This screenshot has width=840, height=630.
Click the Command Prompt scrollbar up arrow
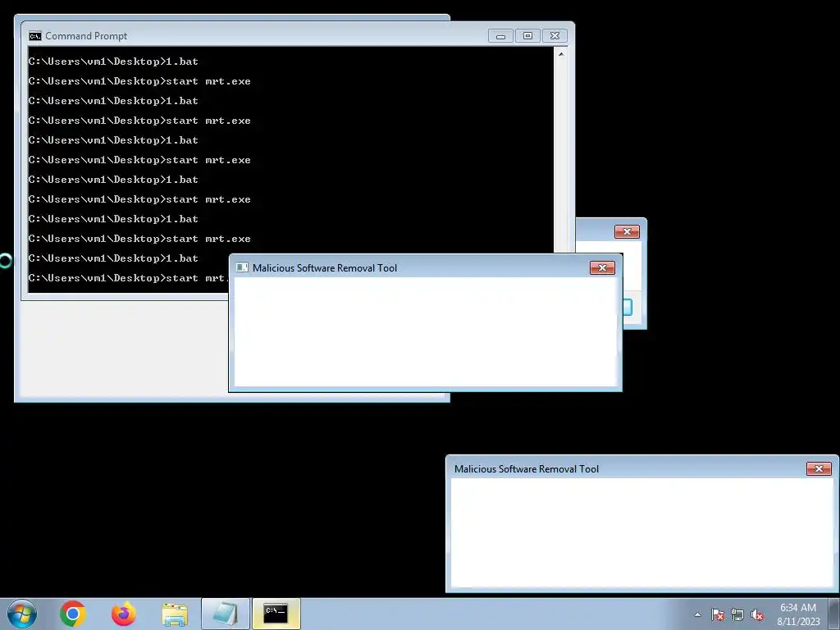click(561, 54)
